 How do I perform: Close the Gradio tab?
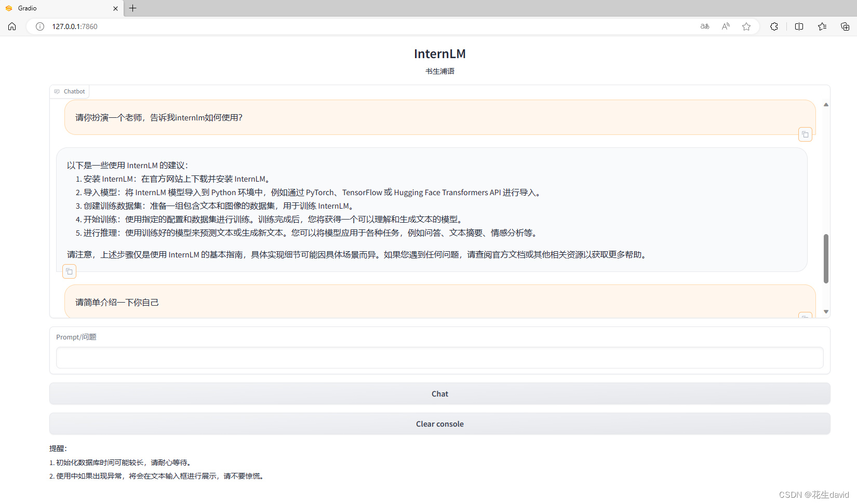coord(115,8)
